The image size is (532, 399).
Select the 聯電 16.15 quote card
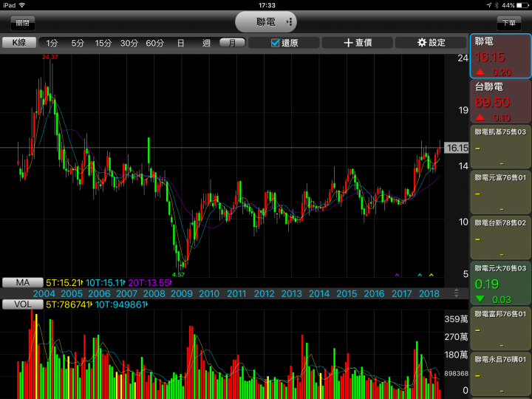coord(500,56)
